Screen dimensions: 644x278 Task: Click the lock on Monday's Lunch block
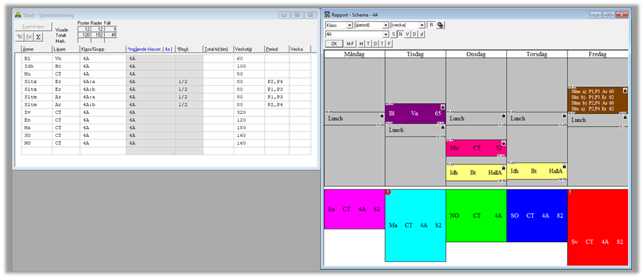coord(381,115)
